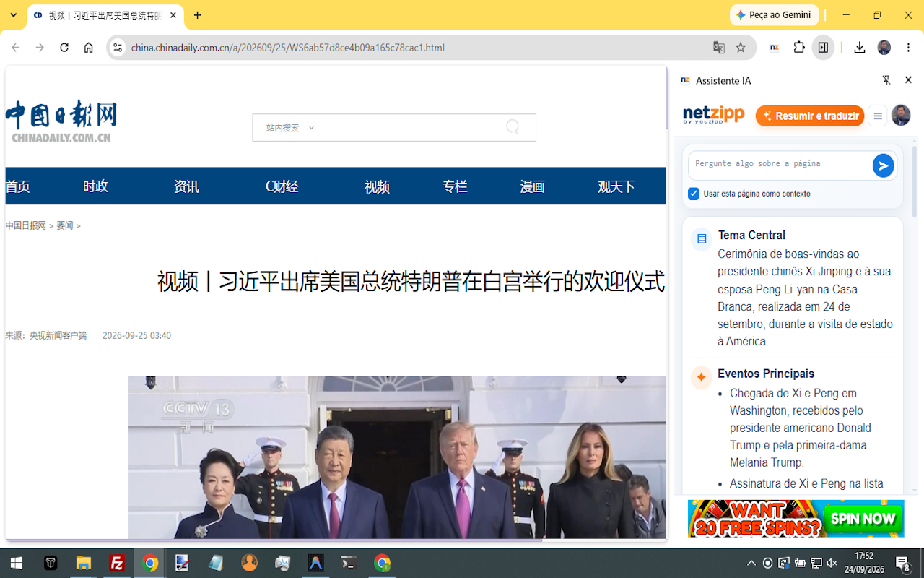Open the browser home page icon
The width and height of the screenshot is (924, 578).
(x=89, y=48)
